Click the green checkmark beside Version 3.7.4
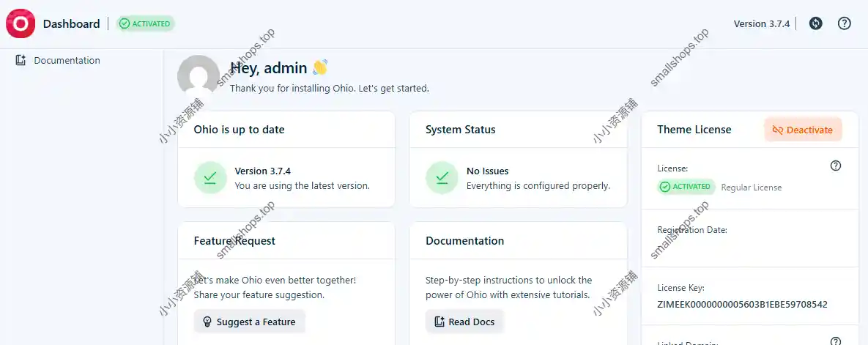The width and height of the screenshot is (868, 345). pyautogui.click(x=210, y=178)
